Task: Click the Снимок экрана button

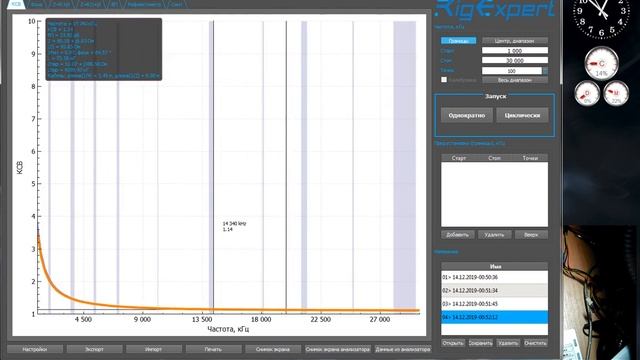Action: click(x=273, y=349)
